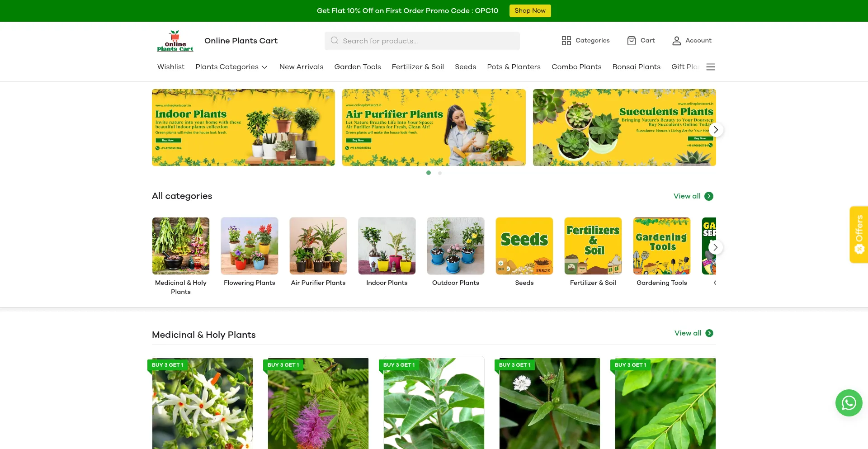Open Outdoor Plants category image
Viewport: 868px width, 449px height.
pos(456,246)
